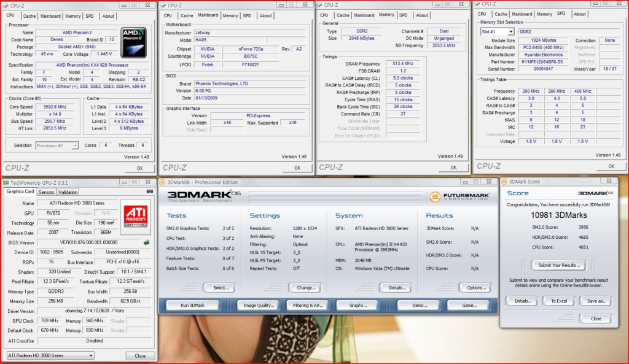
Task: Click the Resolution value '1280 x 1024'
Action: click(x=305, y=228)
